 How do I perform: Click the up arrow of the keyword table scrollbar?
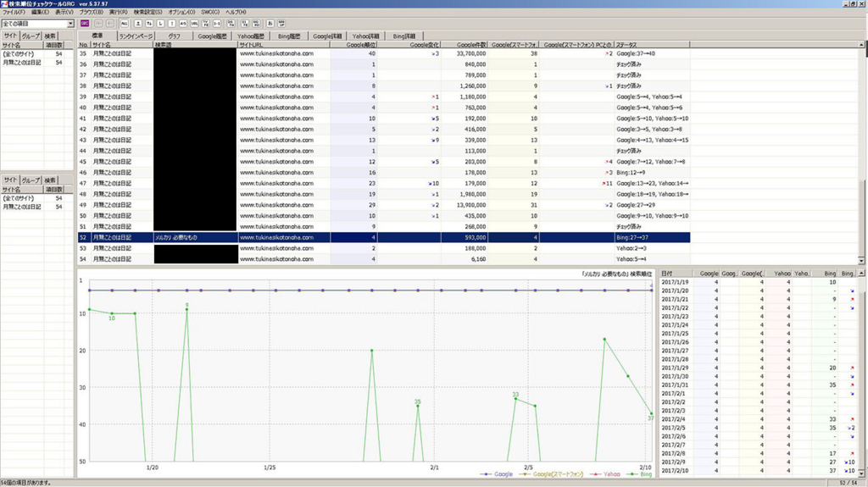coord(861,45)
